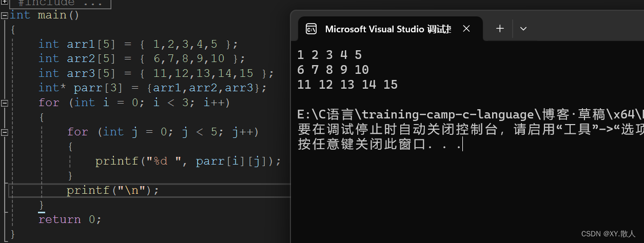Expand the collapsed #include region

tap(4, 2)
